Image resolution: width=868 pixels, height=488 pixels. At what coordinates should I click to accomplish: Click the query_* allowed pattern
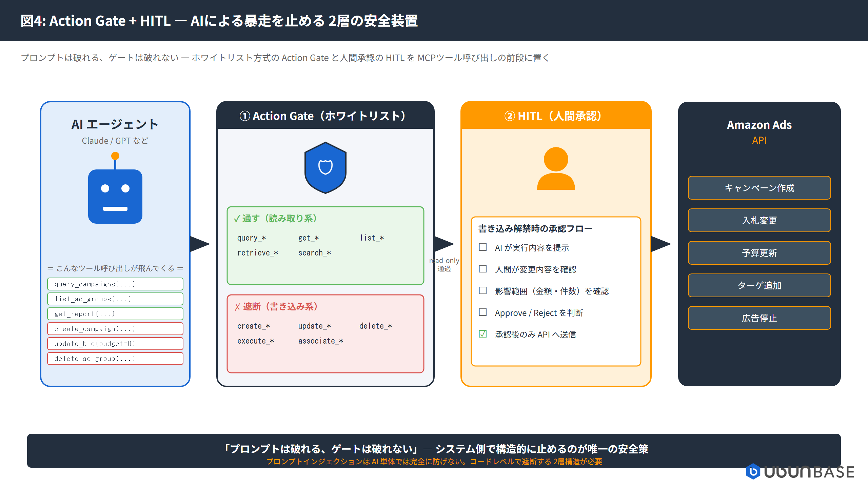coord(252,238)
